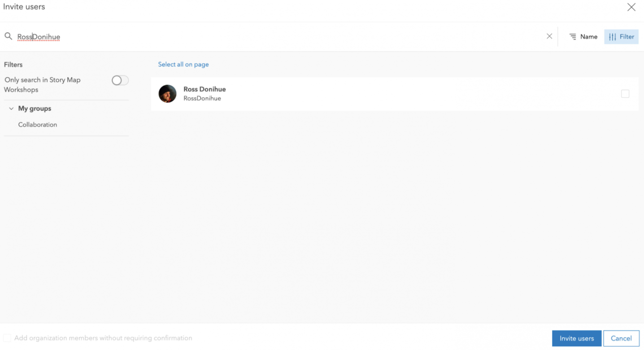Select the Collaboration group

coord(38,124)
